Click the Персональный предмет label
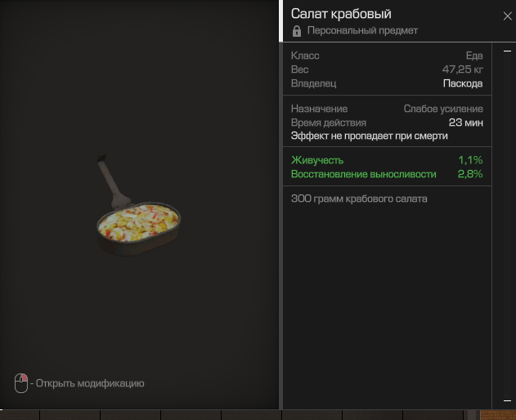The height and width of the screenshot is (420, 516). [x=362, y=30]
